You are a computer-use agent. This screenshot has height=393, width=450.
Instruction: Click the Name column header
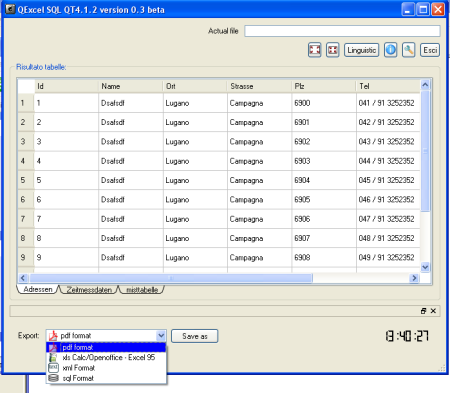[x=131, y=86]
